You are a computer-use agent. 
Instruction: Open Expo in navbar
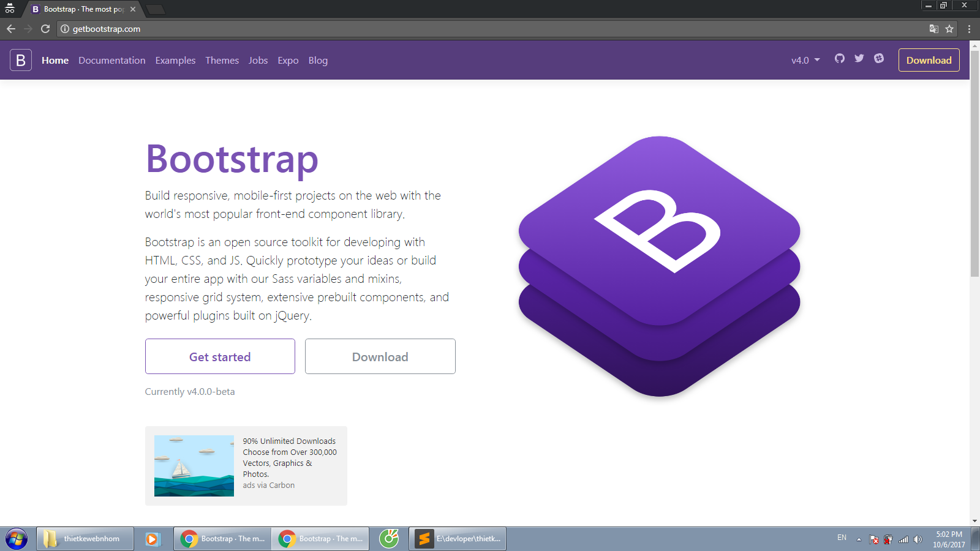[288, 60]
